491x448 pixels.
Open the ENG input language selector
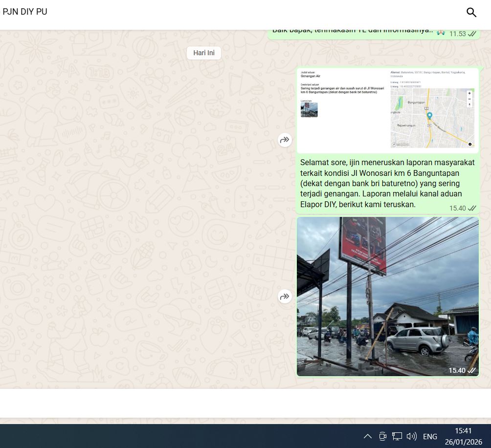[x=430, y=436]
